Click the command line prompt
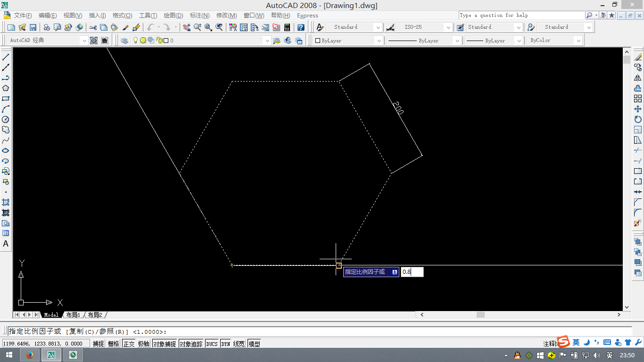The image size is (644, 362). pyautogui.click(x=320, y=331)
